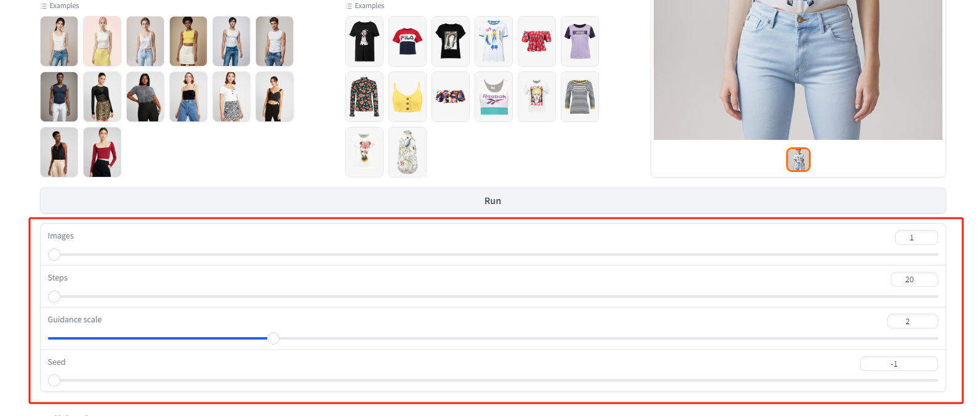980x416 pixels.
Task: Pick the black-white striped long-sleeve shirt
Action: coord(580,97)
